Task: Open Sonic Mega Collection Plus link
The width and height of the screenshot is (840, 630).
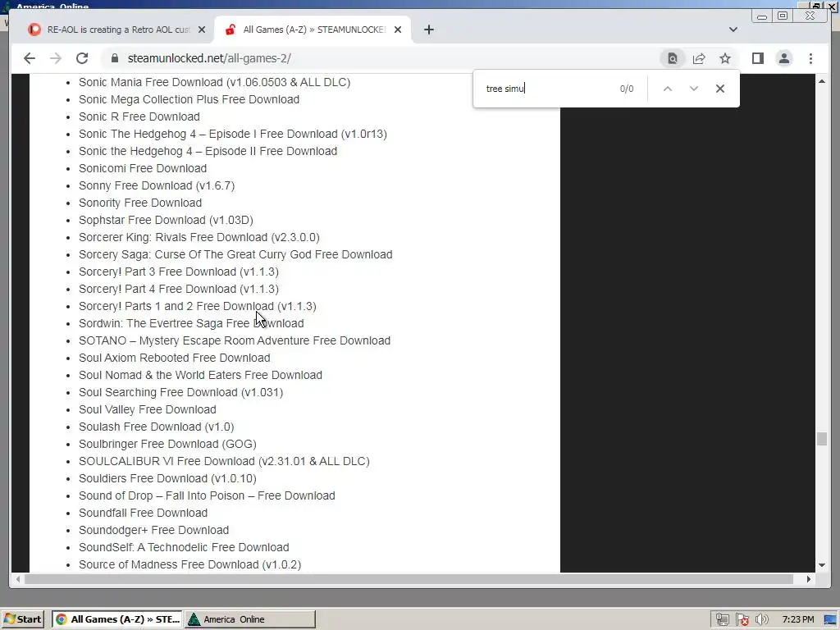Action: (189, 99)
